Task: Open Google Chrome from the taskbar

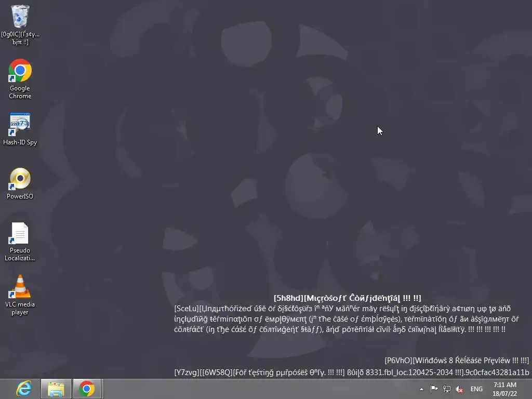Action: point(87,389)
